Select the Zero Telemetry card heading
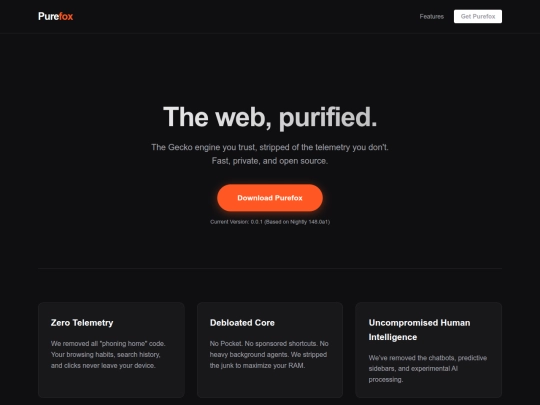 (82, 323)
